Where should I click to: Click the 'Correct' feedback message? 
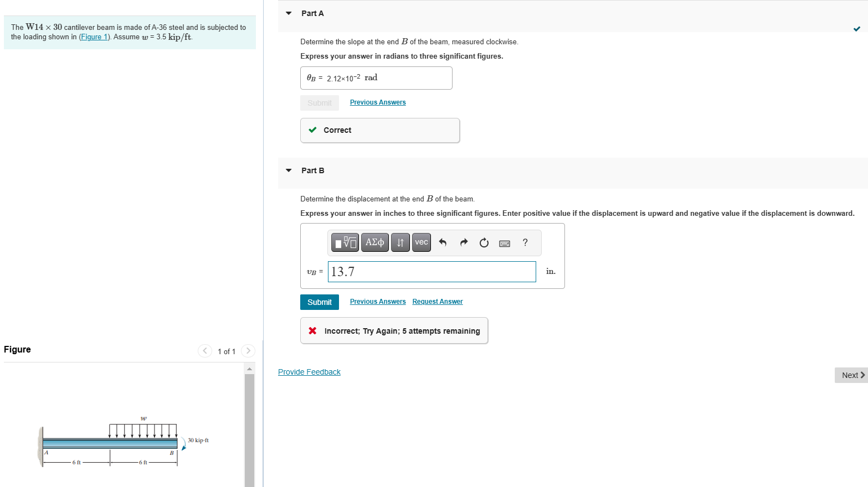380,131
